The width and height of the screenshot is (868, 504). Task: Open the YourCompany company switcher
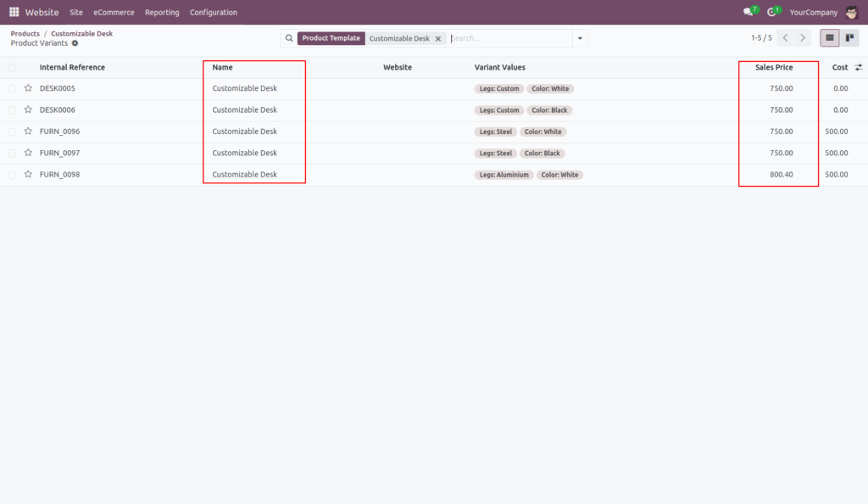(x=813, y=12)
